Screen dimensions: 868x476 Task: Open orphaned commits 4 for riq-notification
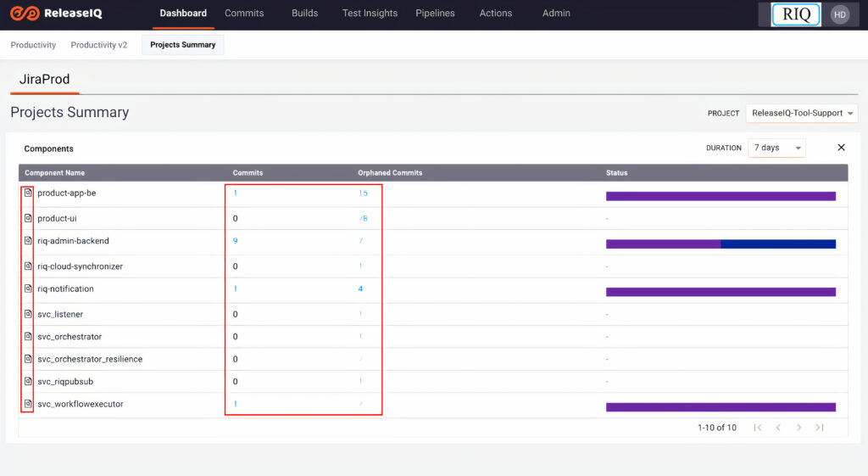[360, 288]
